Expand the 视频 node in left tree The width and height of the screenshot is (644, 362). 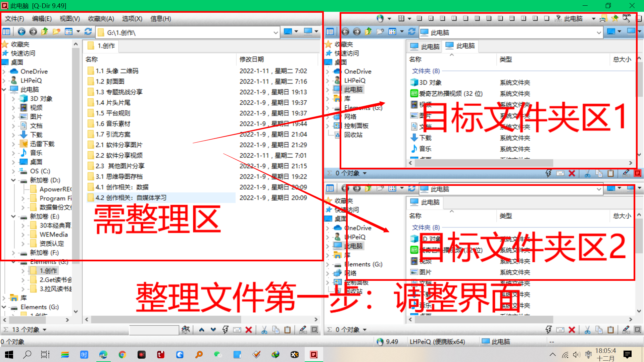tap(13, 108)
